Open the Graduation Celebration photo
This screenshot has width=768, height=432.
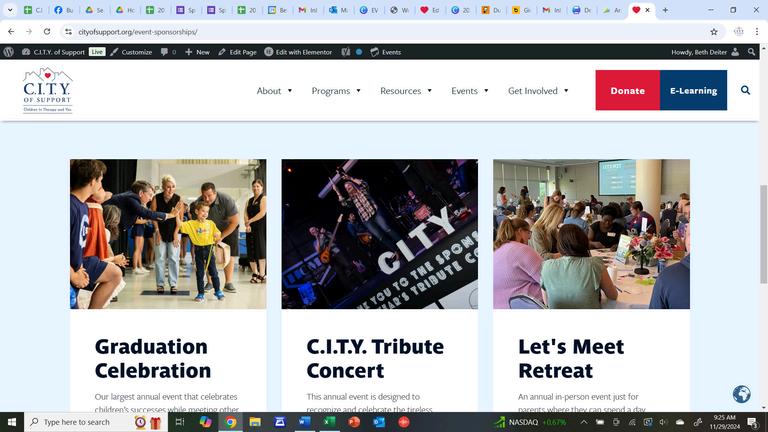168,234
